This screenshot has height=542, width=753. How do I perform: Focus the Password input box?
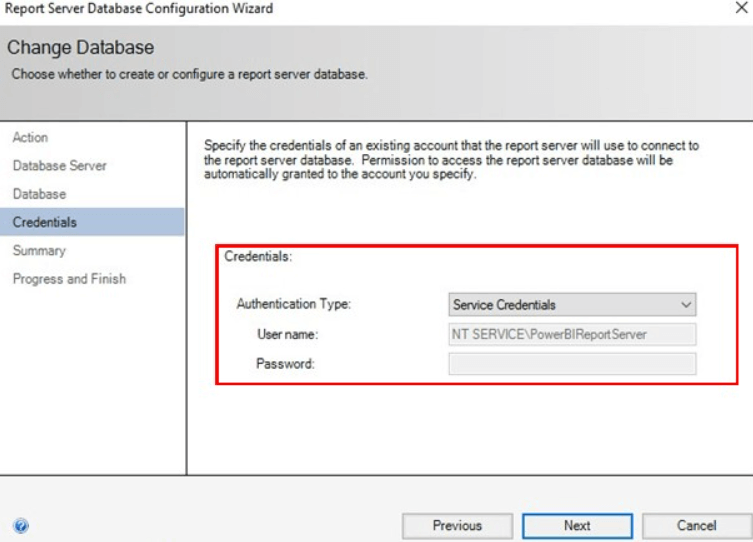pos(572,364)
